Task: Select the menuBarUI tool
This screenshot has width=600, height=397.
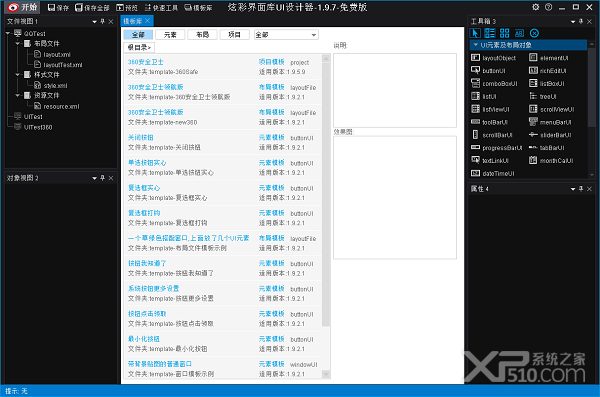Action: coord(550,122)
